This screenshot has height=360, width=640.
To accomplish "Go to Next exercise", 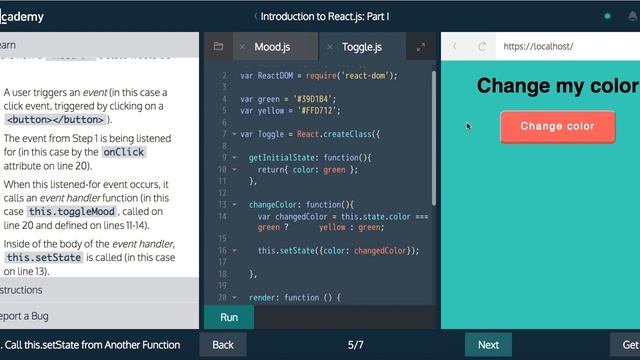I will coord(488,345).
